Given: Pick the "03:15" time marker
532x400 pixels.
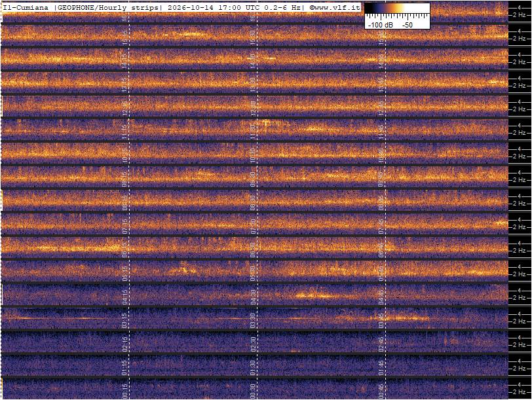Looking at the screenshot, I should click(x=124, y=321).
